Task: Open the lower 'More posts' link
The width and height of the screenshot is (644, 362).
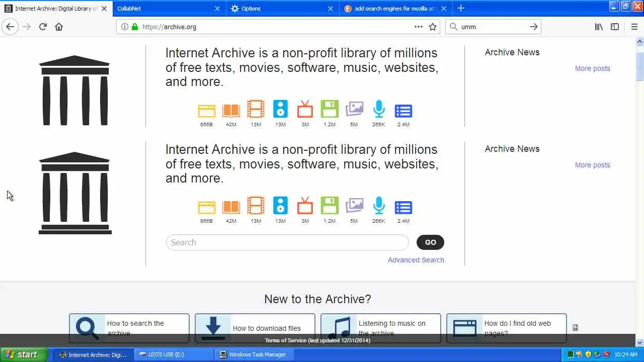Action: click(x=592, y=165)
